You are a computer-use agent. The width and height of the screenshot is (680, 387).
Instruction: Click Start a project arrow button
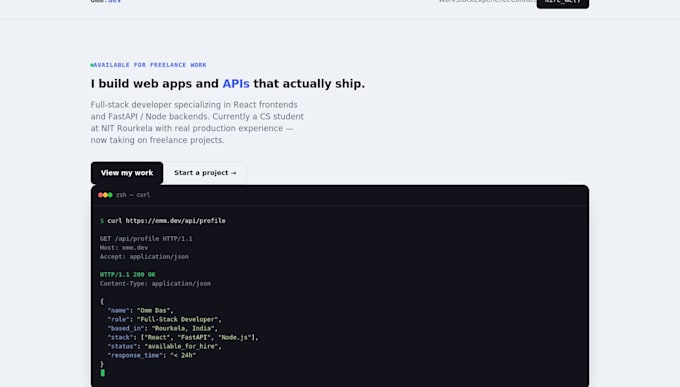205,173
